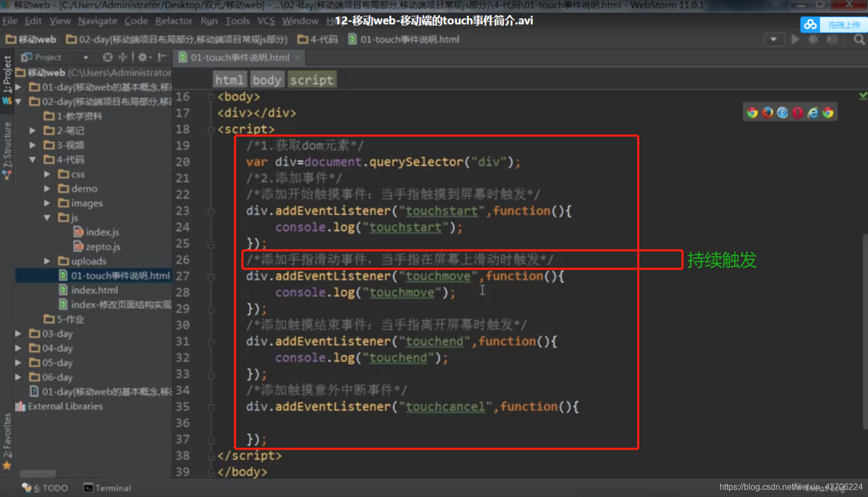Select 01-touch事件说明.html in project tree
This screenshot has height=497, width=868.
click(120, 275)
